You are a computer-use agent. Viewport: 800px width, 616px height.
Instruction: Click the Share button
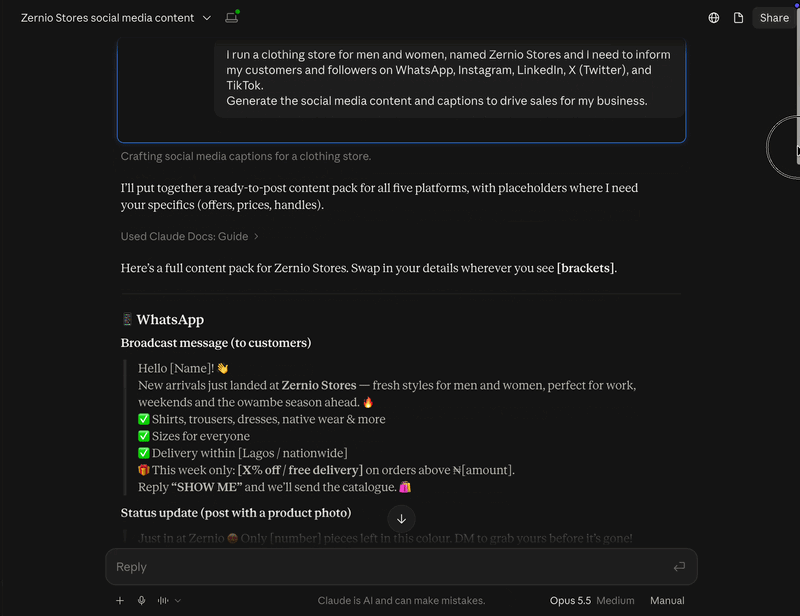(774, 18)
